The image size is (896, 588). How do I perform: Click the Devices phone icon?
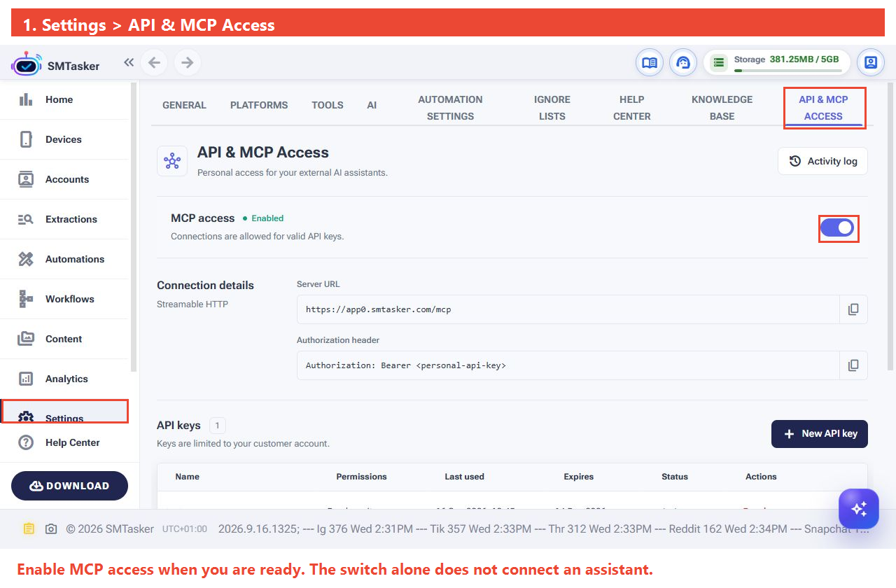[x=26, y=139]
